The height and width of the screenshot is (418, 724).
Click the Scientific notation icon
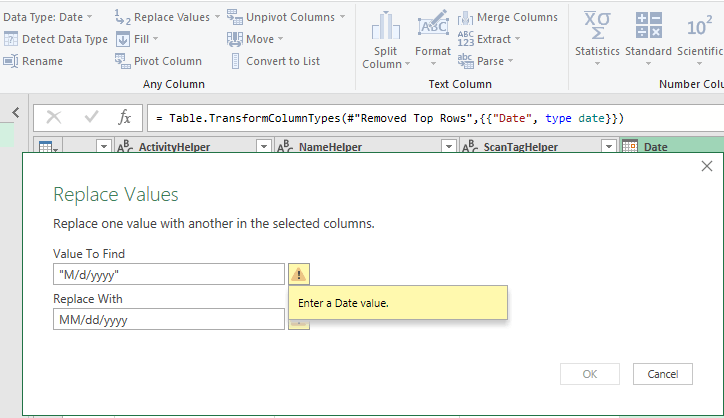click(x=700, y=25)
